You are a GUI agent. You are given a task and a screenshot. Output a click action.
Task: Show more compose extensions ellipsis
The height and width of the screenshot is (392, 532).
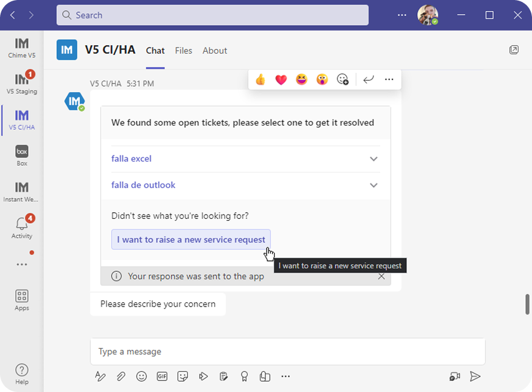coord(286,376)
